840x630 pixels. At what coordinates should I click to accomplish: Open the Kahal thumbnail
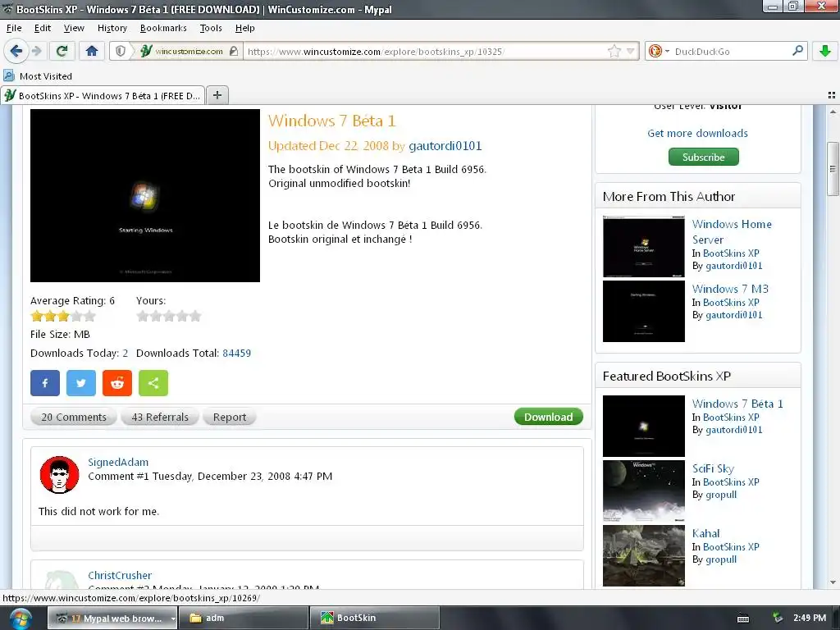(x=643, y=555)
